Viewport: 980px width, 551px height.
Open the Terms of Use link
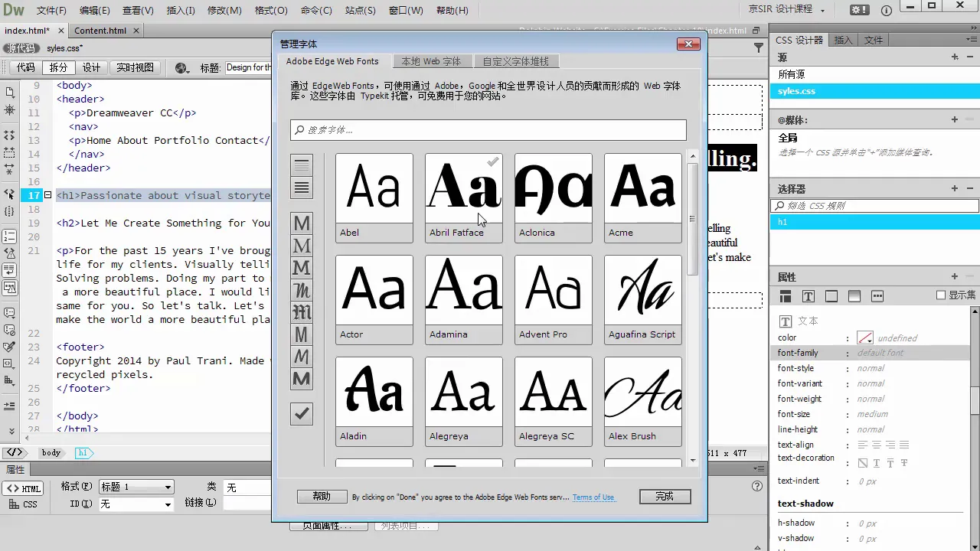(593, 497)
